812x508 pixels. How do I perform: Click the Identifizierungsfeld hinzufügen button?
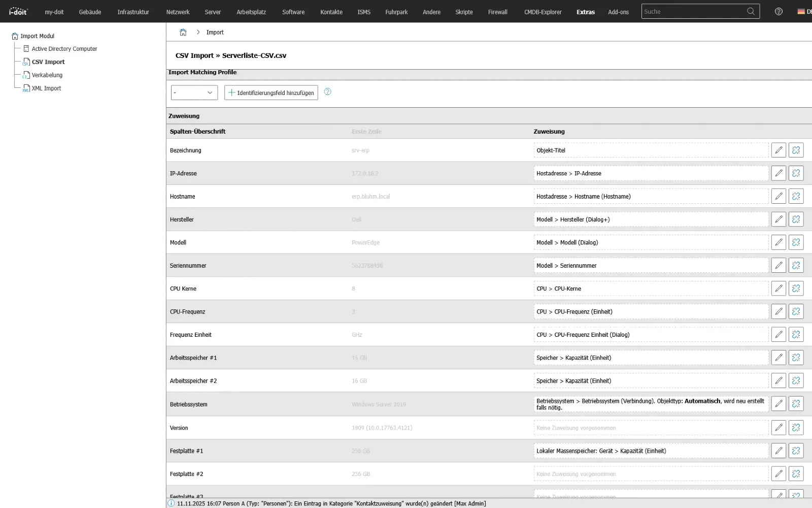[270, 92]
